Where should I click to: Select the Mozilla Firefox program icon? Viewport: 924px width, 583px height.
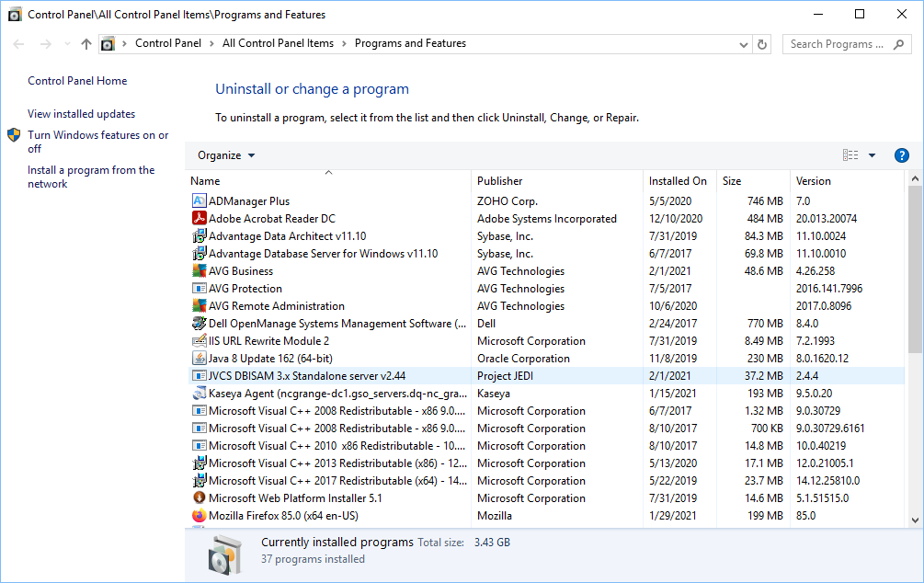pyautogui.click(x=200, y=516)
